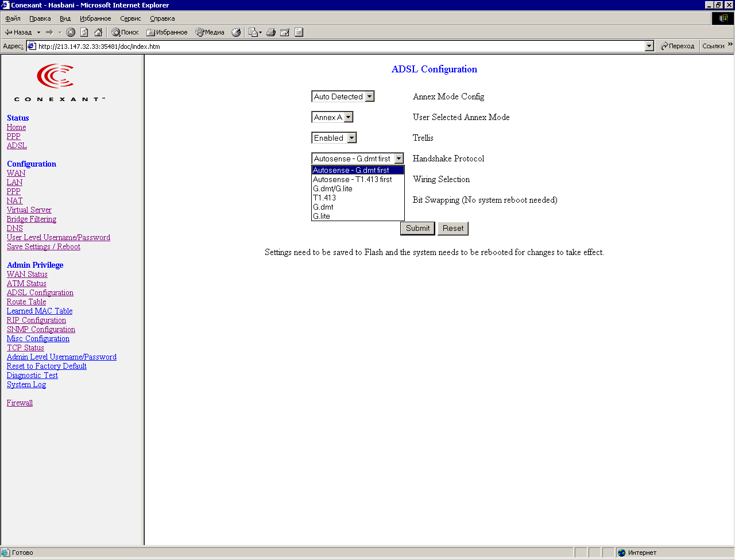Click the Discuss toolbar icon

click(x=299, y=32)
